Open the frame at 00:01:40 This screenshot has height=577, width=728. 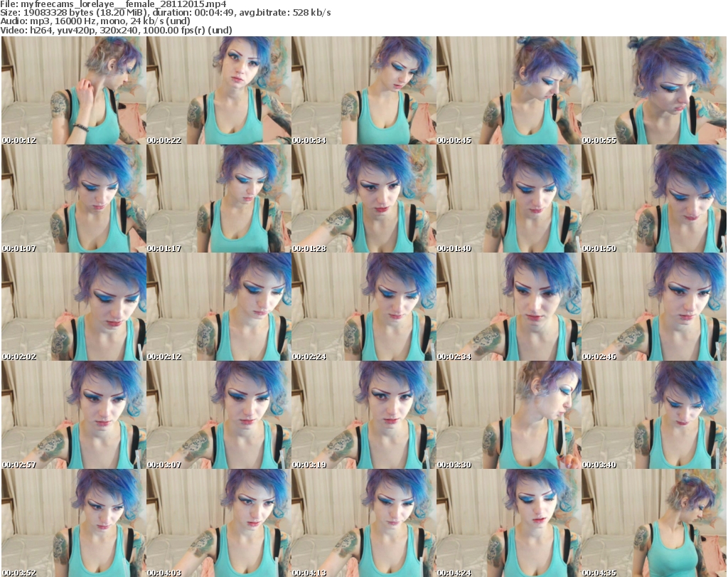click(509, 198)
